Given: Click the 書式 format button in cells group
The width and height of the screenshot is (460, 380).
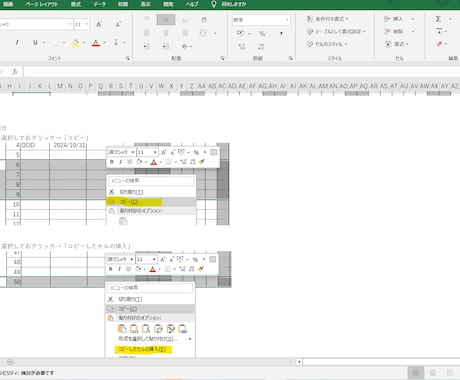Looking at the screenshot, I should (397, 44).
